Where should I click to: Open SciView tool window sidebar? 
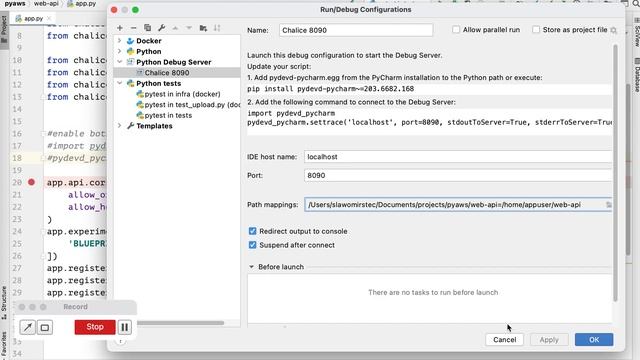(x=636, y=33)
